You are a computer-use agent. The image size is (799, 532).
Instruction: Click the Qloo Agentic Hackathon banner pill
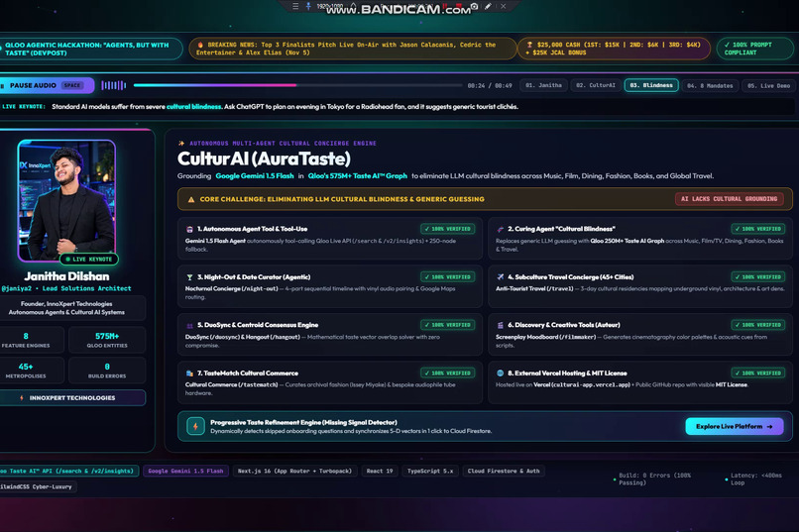coord(90,49)
